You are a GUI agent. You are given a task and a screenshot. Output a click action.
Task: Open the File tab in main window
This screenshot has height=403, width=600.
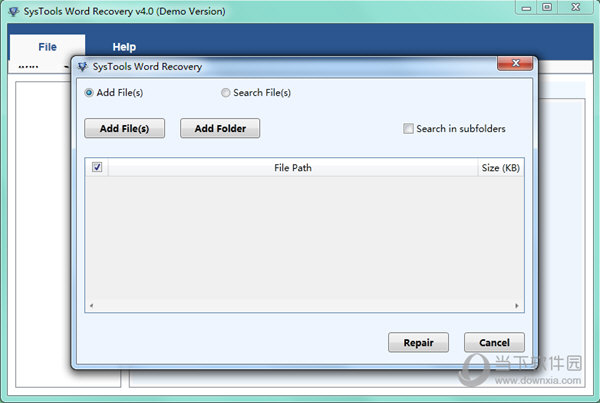47,47
